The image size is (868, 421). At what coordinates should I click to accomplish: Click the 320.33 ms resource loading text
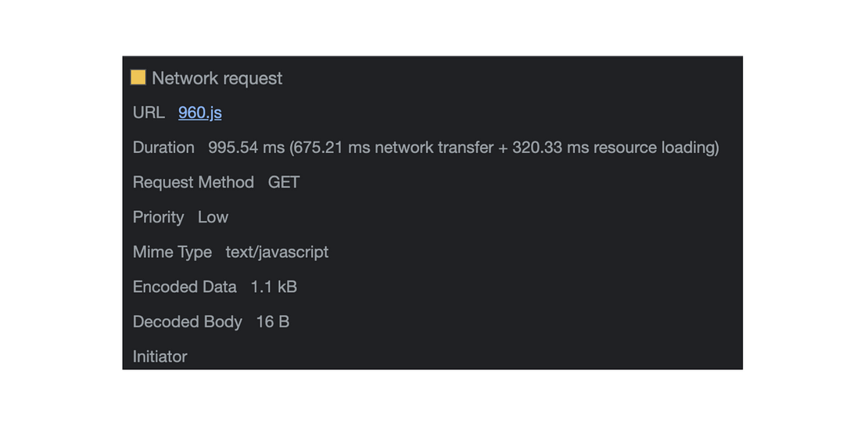pos(614,147)
